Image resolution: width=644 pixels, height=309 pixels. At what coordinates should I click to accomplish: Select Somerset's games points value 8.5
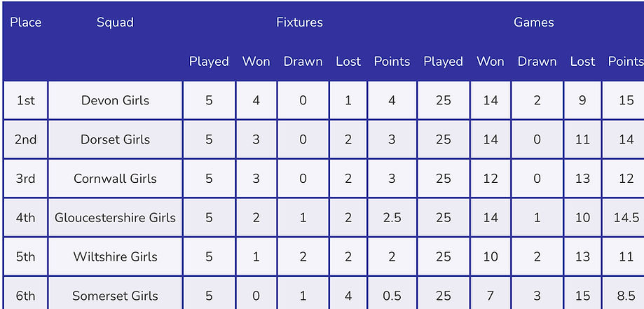[x=626, y=296]
